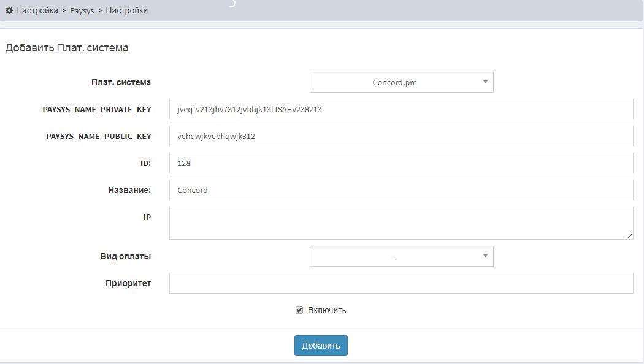Image resolution: width=644 pixels, height=364 pixels.
Task: Click the PAYSYS_NAME_PRIVATE_KEY field label
Action: click(x=96, y=109)
